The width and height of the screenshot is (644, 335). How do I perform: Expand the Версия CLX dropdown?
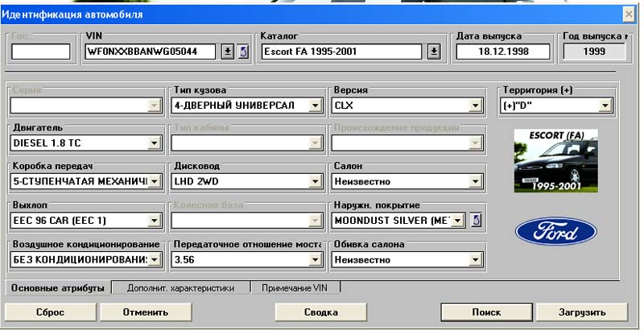pyautogui.click(x=476, y=105)
